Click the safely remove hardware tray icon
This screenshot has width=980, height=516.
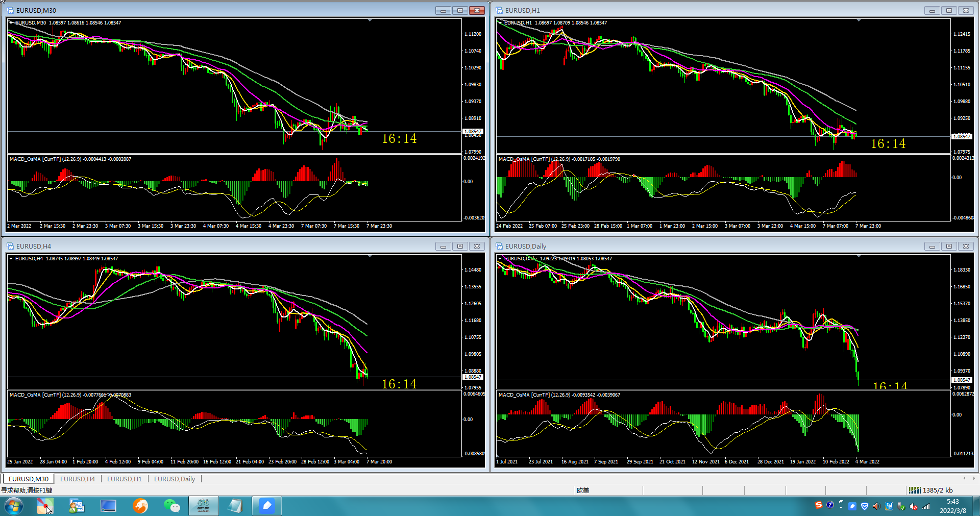[x=901, y=506]
